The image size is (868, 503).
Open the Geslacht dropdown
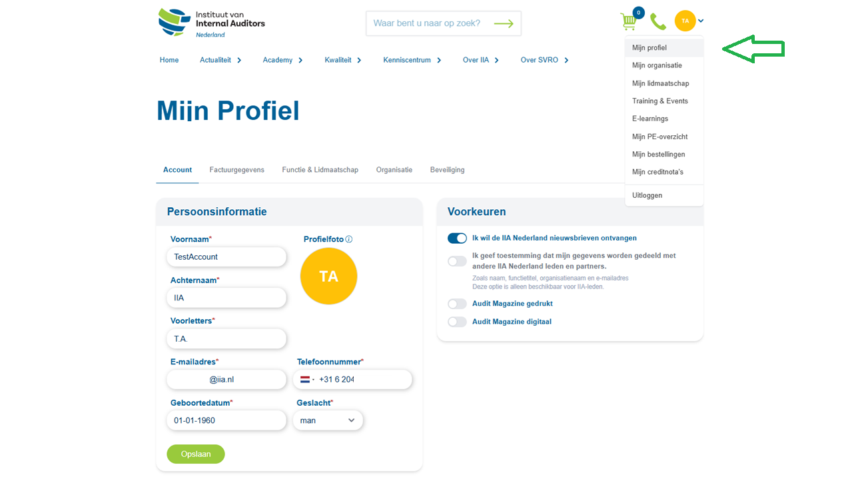pyautogui.click(x=328, y=420)
